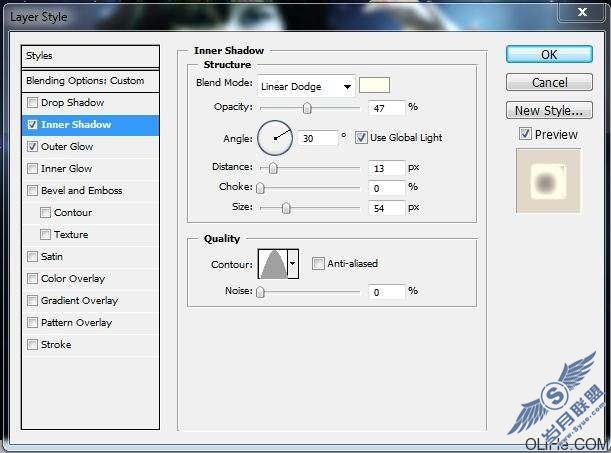Enable the Pattern Overlay checkbox
The height and width of the screenshot is (453, 611).
pos(32,323)
